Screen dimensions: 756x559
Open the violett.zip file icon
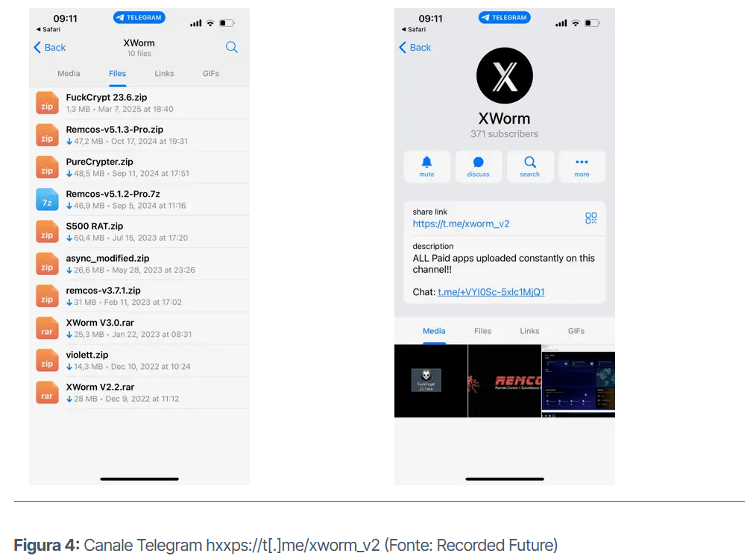(47, 361)
